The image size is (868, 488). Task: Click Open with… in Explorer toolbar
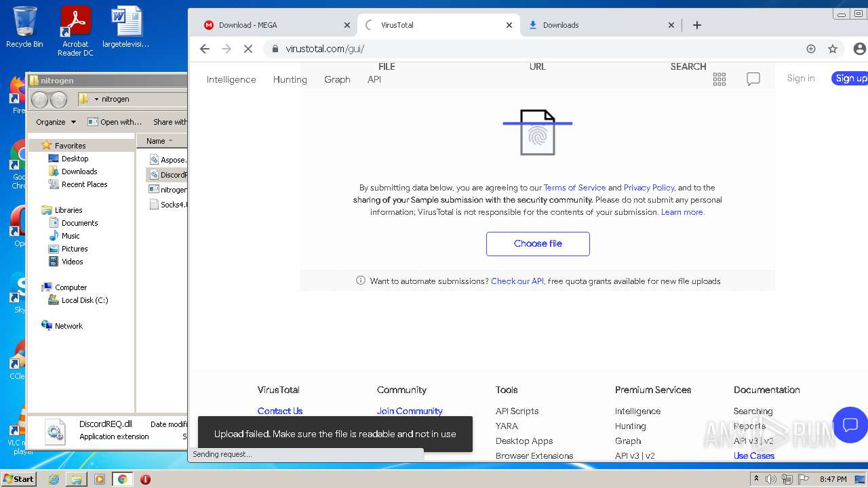pyautogui.click(x=115, y=122)
